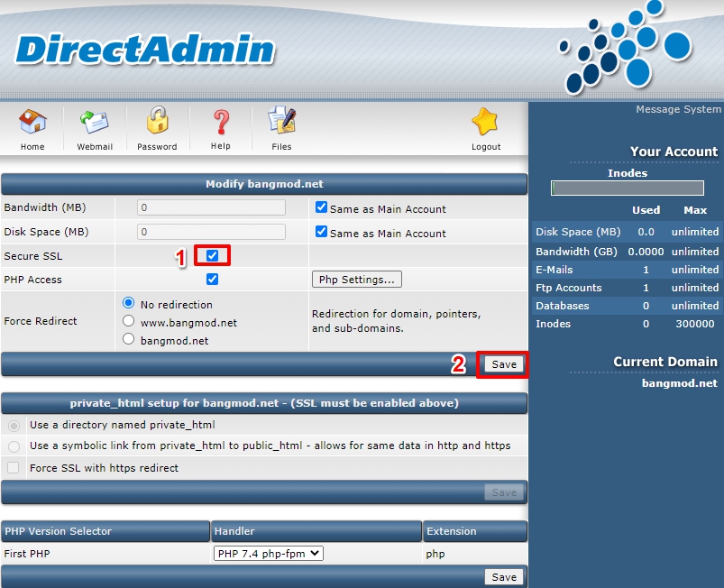The height and width of the screenshot is (588, 724).
Task: Click the Password toolbar label
Action: click(x=157, y=147)
